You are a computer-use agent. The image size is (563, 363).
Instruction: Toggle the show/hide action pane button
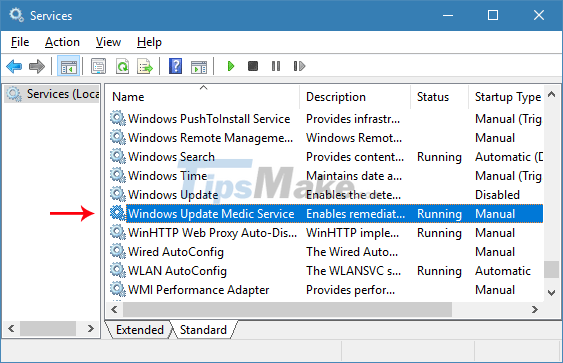click(199, 66)
